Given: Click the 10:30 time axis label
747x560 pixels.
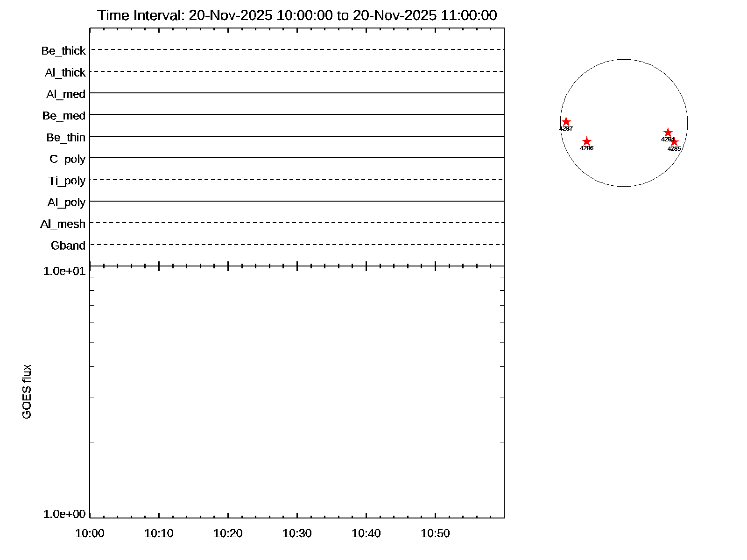Looking at the screenshot, I should coord(297,533).
